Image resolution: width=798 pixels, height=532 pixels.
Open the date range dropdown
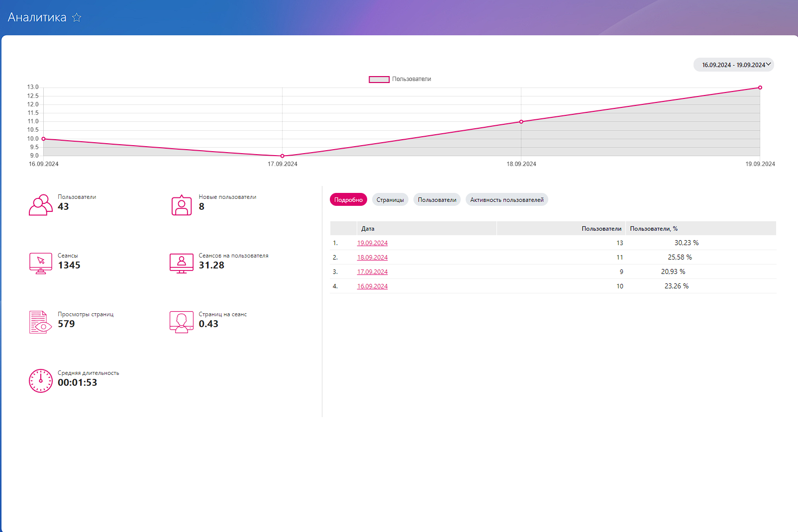click(733, 65)
